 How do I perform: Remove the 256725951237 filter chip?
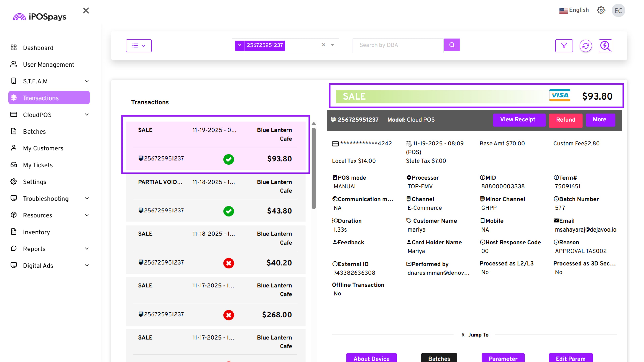[x=239, y=45]
